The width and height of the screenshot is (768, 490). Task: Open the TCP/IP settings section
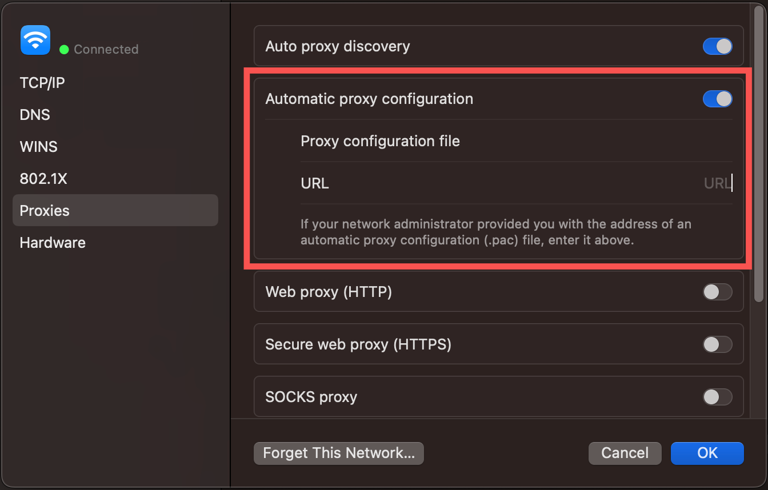click(x=42, y=83)
